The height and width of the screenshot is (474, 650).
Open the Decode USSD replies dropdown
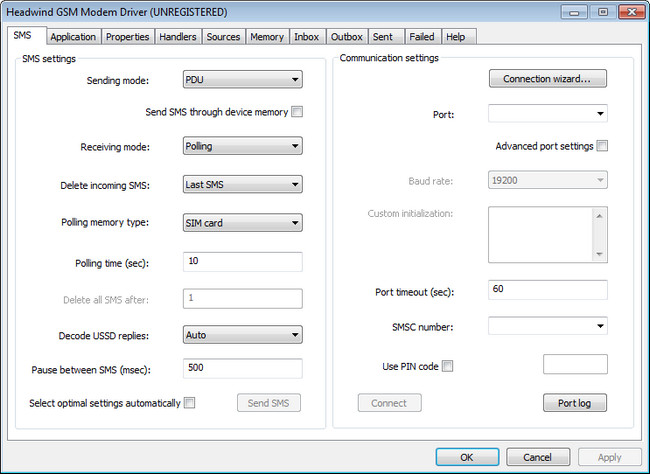(x=243, y=335)
